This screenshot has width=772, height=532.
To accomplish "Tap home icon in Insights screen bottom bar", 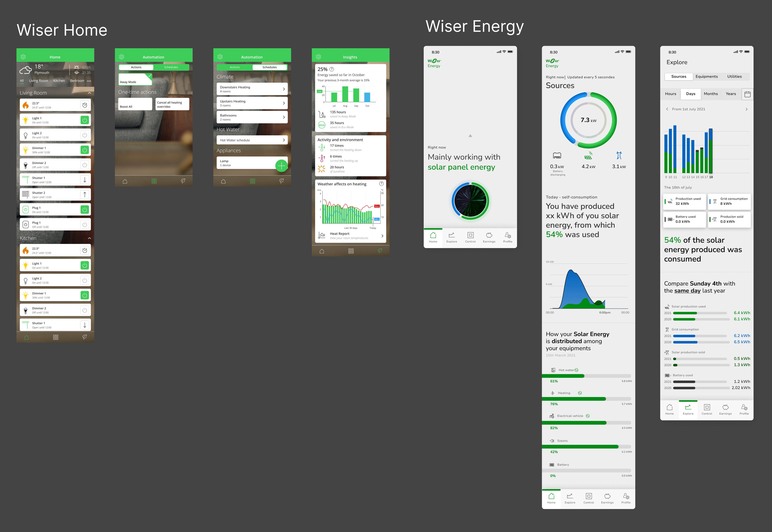I will tap(322, 251).
